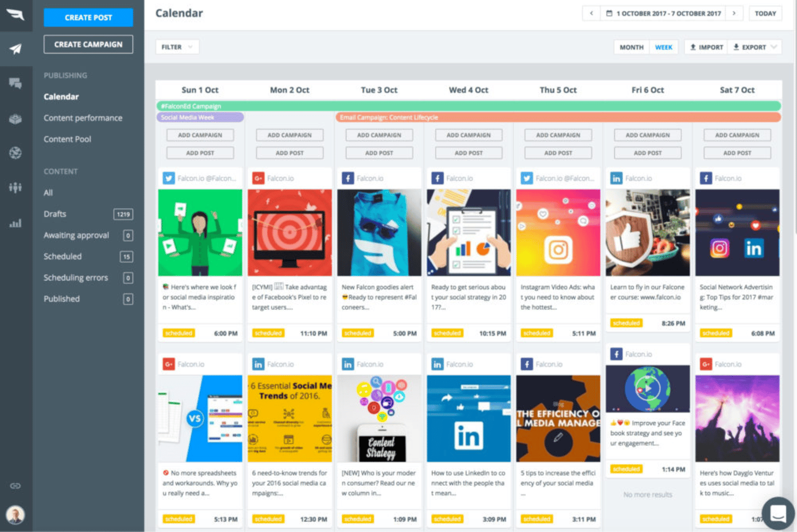This screenshot has width=797, height=532.
Task: Click Facebook icon on Saturday 6:08 PM post
Action: pyautogui.click(x=706, y=178)
